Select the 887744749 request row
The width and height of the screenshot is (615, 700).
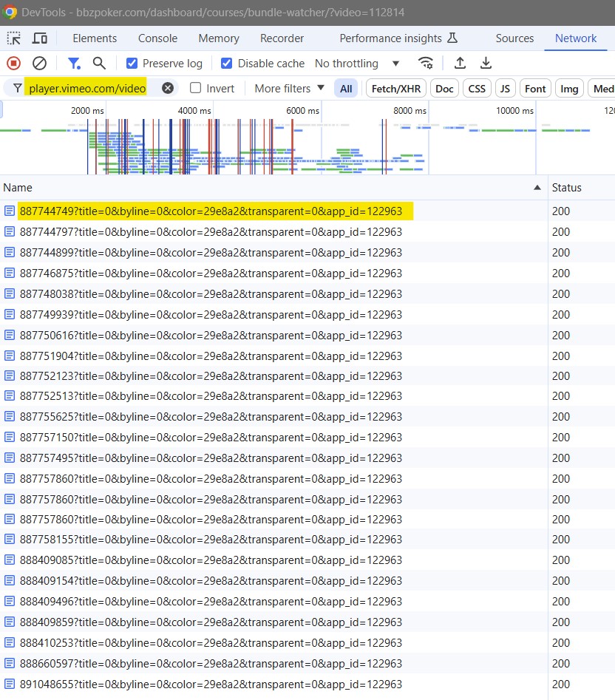211,211
